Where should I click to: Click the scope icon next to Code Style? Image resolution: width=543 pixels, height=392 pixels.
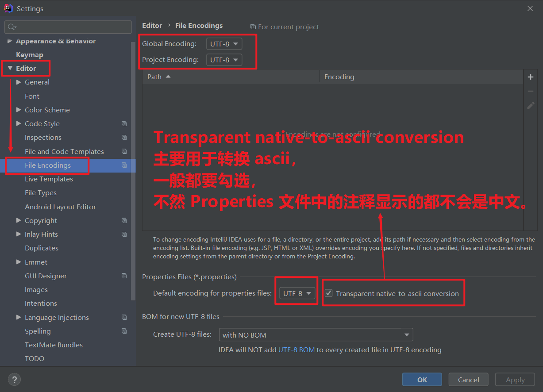coord(123,123)
